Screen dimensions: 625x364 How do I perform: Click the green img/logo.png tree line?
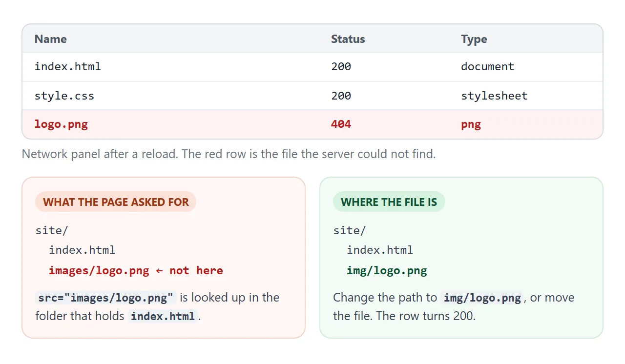(x=387, y=270)
